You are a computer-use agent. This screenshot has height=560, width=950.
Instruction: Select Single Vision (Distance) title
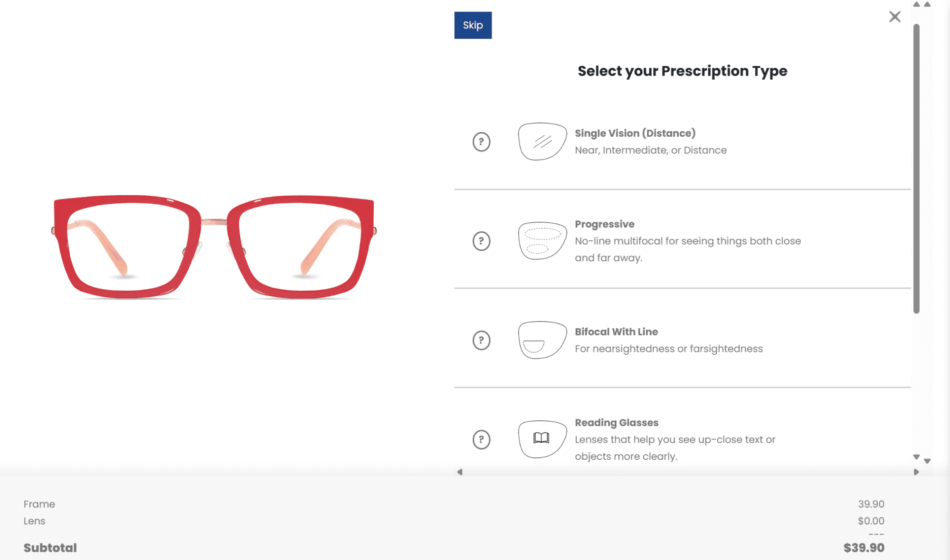635,133
